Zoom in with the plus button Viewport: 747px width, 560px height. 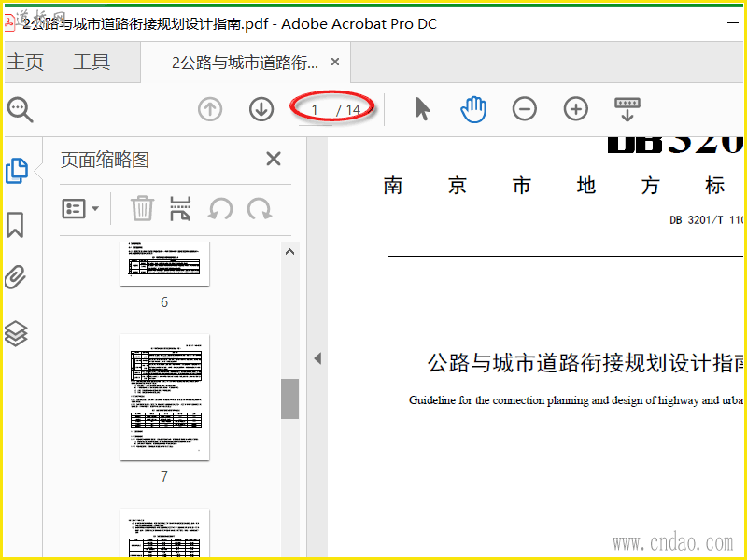pos(576,109)
